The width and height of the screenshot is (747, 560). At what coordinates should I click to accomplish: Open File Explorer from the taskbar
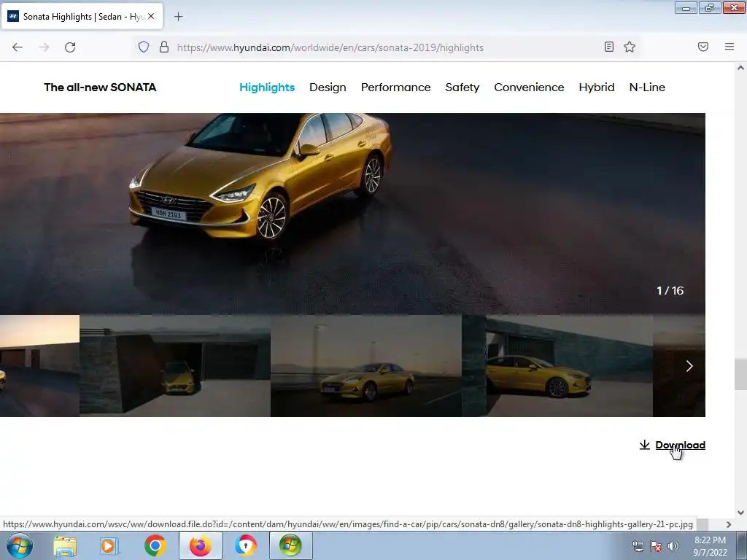[x=65, y=546]
